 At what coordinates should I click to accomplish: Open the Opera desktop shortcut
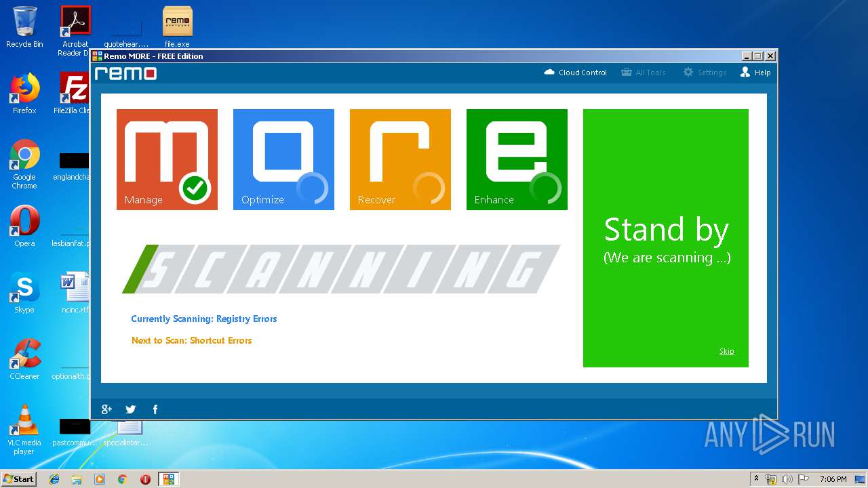24,226
